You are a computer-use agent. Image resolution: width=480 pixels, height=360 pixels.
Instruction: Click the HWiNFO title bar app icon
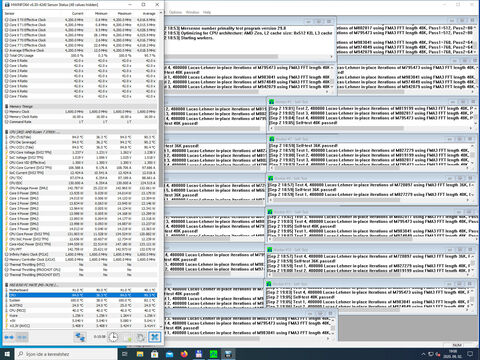pyautogui.click(x=7, y=5)
